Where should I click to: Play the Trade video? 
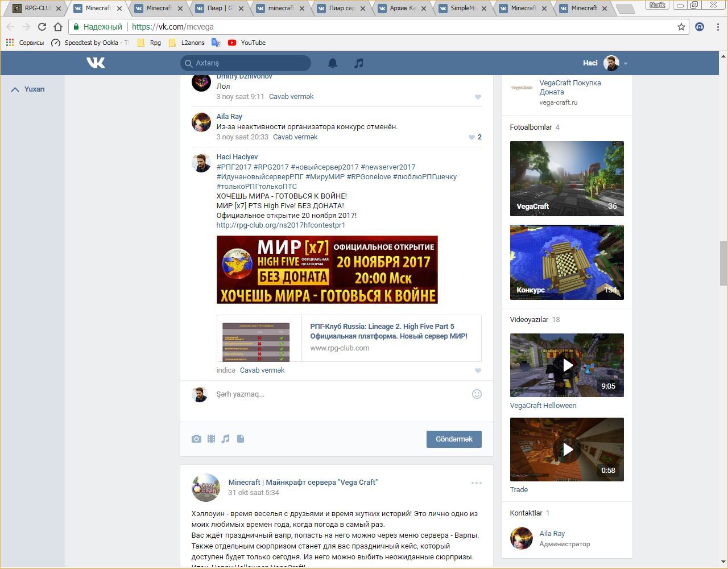pyautogui.click(x=567, y=450)
